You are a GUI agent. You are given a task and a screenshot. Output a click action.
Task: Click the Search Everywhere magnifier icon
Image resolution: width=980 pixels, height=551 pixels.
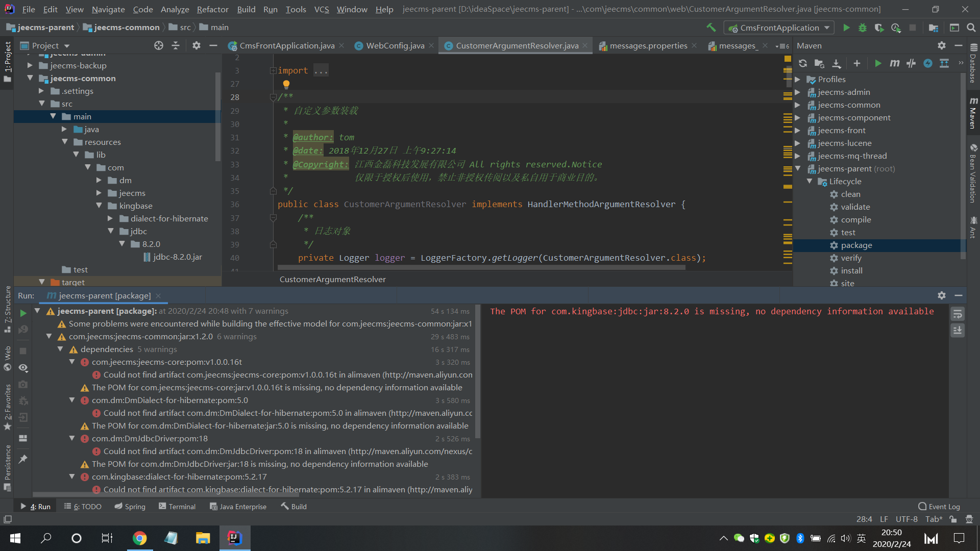coord(971,28)
